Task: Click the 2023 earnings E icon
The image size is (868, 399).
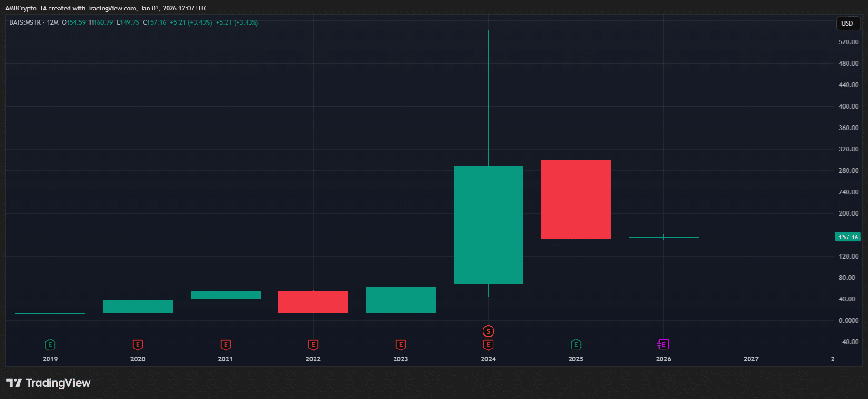Action: tap(401, 344)
